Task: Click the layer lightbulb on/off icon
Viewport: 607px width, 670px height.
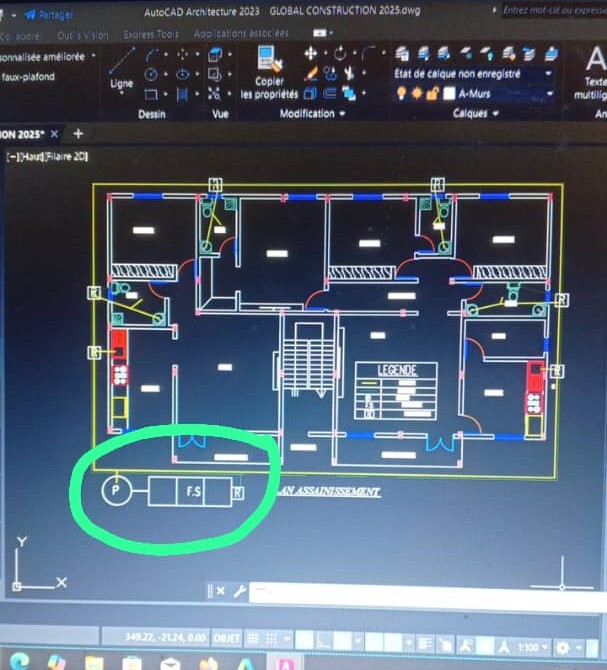Action: click(x=402, y=94)
